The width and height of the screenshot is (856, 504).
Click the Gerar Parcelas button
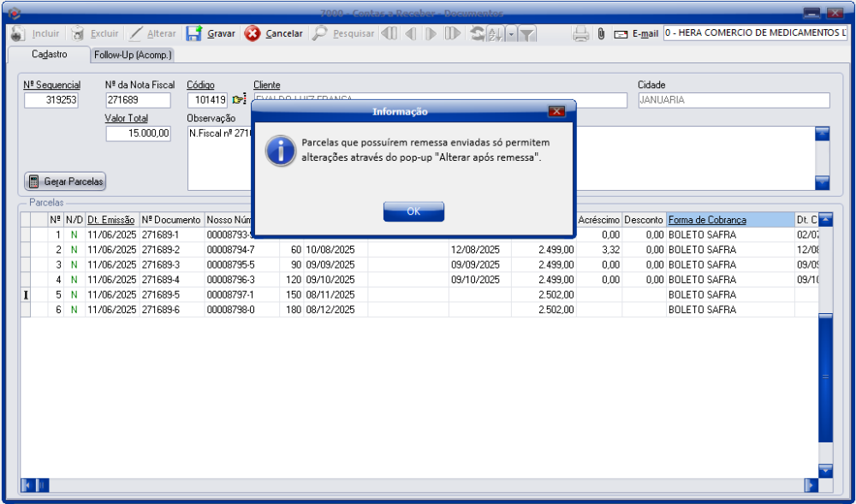click(x=66, y=181)
